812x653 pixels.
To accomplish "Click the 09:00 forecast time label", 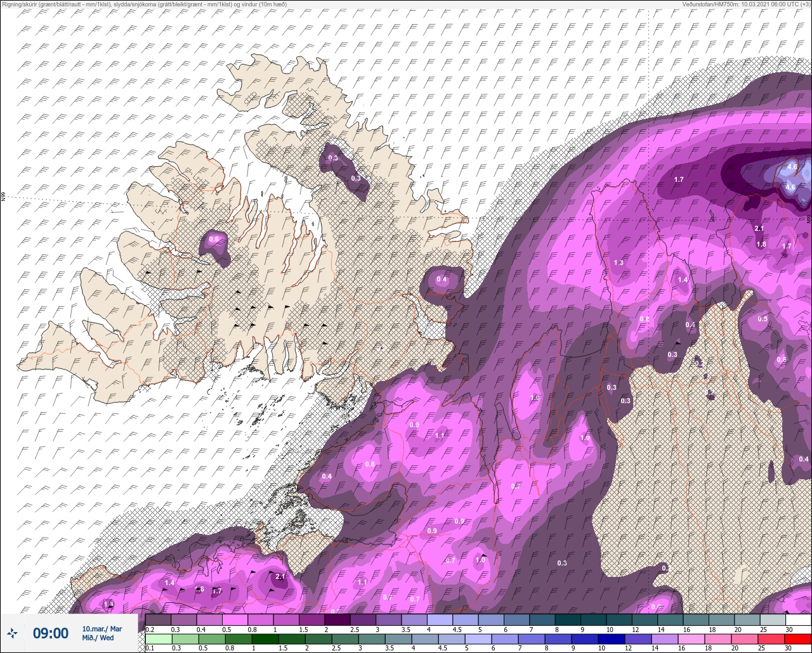I will (x=51, y=633).
